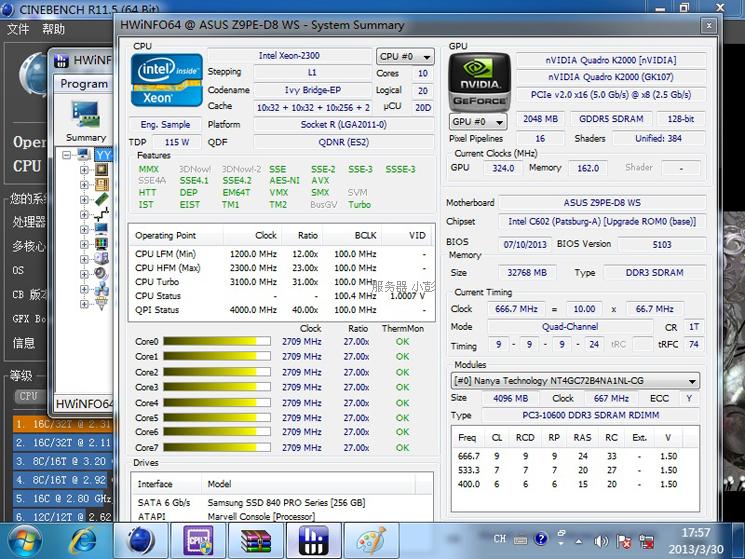Viewport: 745px width, 559px height.
Task: Click the NVIDIA GeForce logo
Action: [479, 82]
